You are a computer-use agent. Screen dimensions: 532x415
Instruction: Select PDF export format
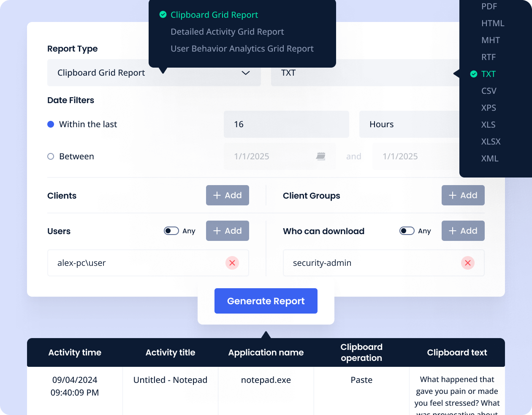(x=489, y=6)
